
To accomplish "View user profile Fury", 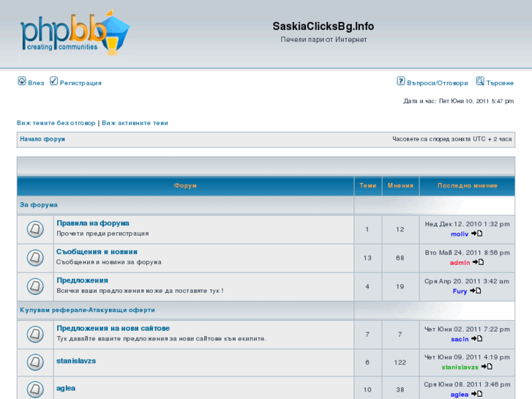I will click(x=460, y=291).
